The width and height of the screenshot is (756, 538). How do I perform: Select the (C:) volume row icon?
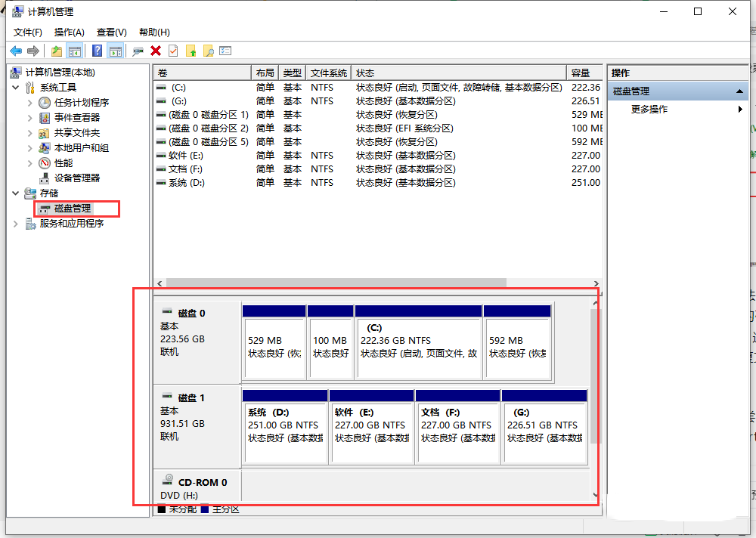pos(161,88)
